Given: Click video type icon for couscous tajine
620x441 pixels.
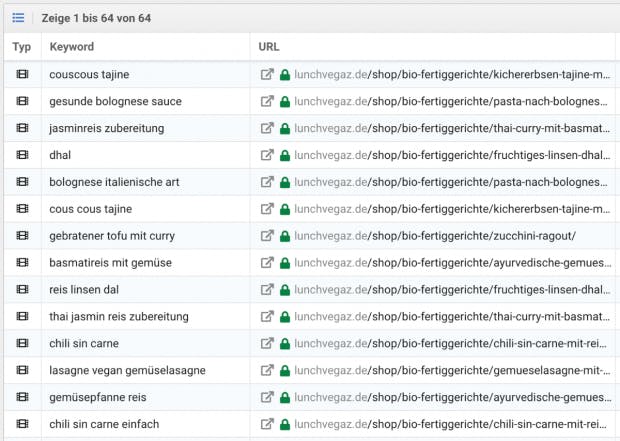Looking at the screenshot, I should [22, 74].
